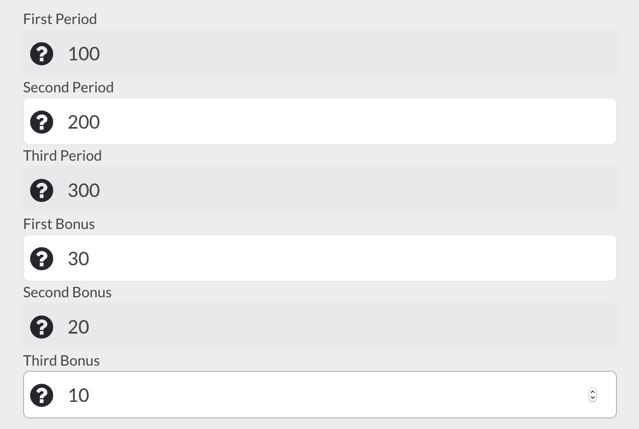Click the Second Bonus field with value 20
639x429 pixels.
[x=320, y=326]
